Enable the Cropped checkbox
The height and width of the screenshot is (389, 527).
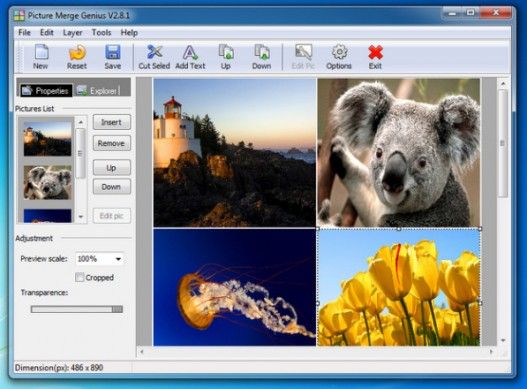point(80,277)
